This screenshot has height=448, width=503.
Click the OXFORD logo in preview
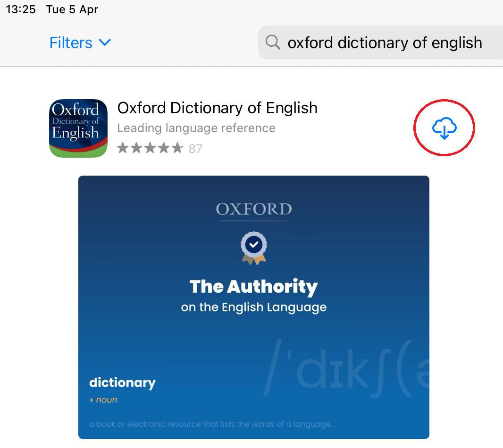[254, 209]
